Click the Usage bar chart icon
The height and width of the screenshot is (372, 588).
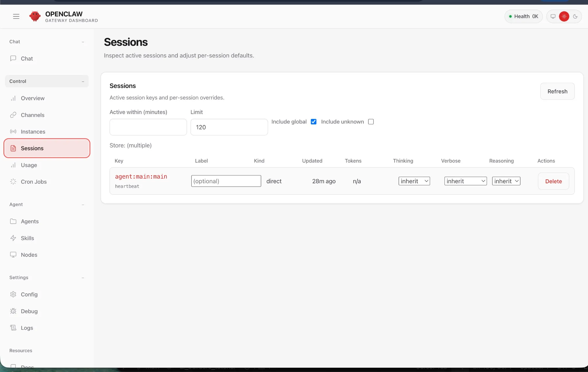click(13, 165)
